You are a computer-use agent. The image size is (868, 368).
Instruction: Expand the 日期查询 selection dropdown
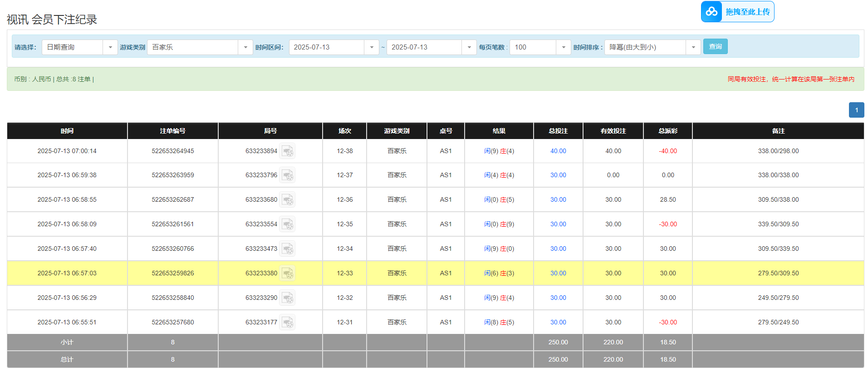click(110, 47)
